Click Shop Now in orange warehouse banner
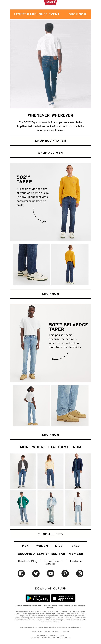The image size is (101, 644). point(78,14)
